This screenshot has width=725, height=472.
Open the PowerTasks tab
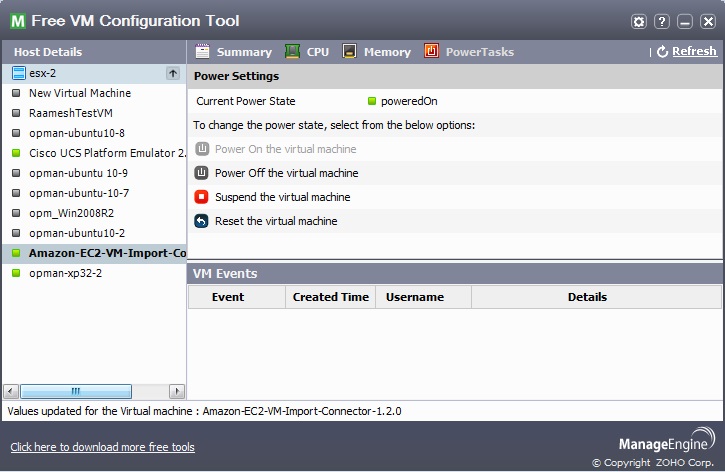tap(479, 52)
